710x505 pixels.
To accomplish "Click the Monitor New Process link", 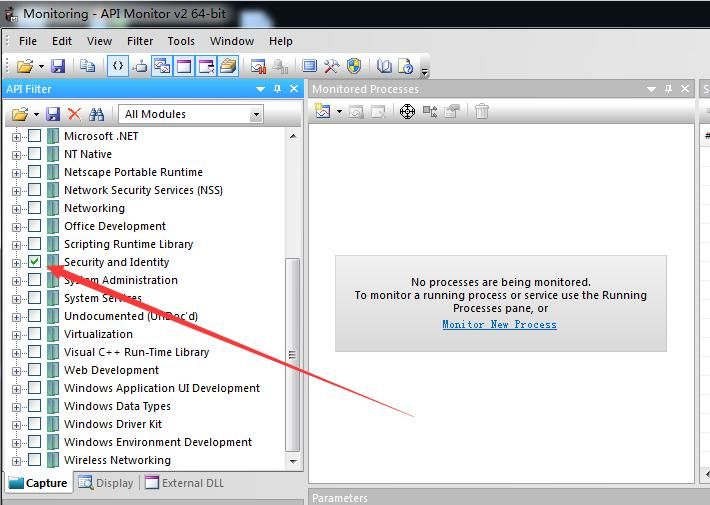I will [x=499, y=324].
